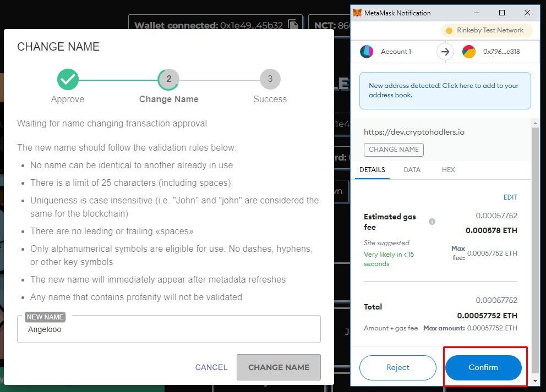Click Account 1 name text
The image size is (546, 392).
[396, 52]
